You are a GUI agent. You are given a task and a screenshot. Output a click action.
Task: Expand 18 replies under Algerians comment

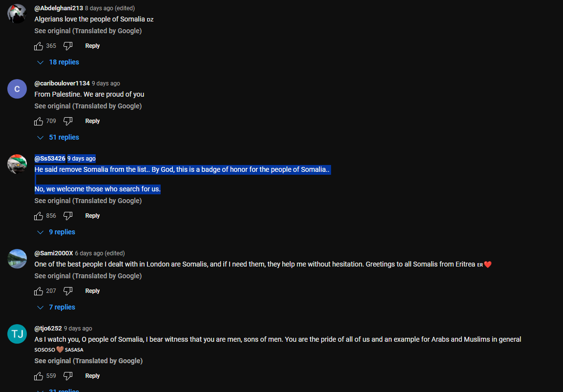tap(58, 62)
